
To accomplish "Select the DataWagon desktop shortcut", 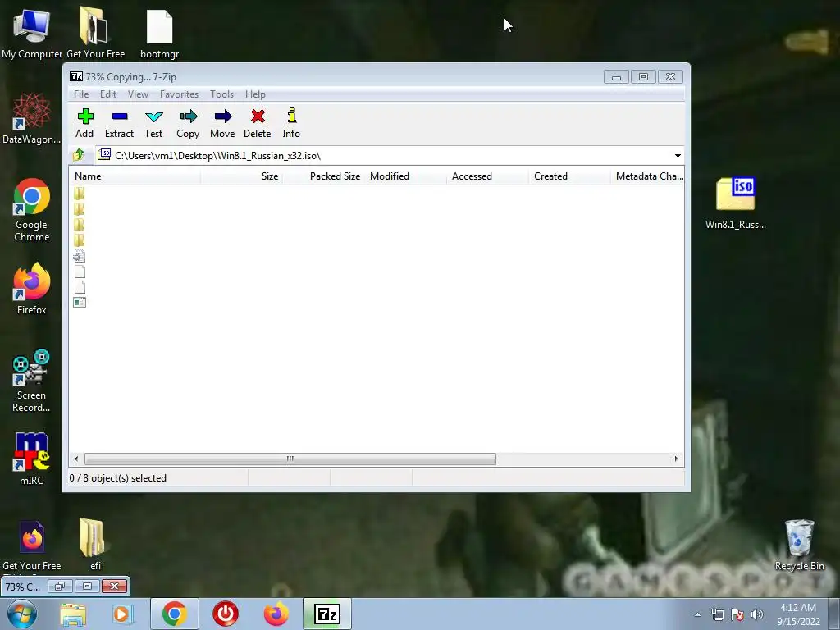I will click(x=32, y=118).
